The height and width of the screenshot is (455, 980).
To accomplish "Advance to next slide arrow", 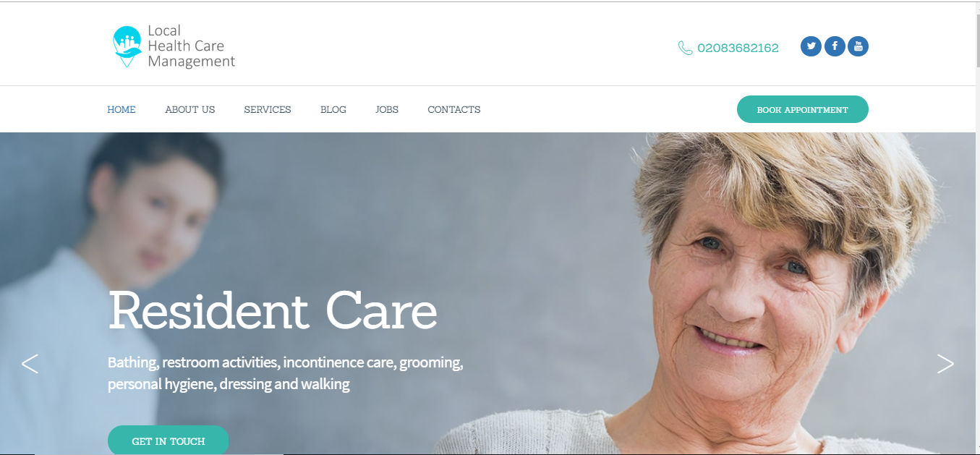I will click(945, 363).
